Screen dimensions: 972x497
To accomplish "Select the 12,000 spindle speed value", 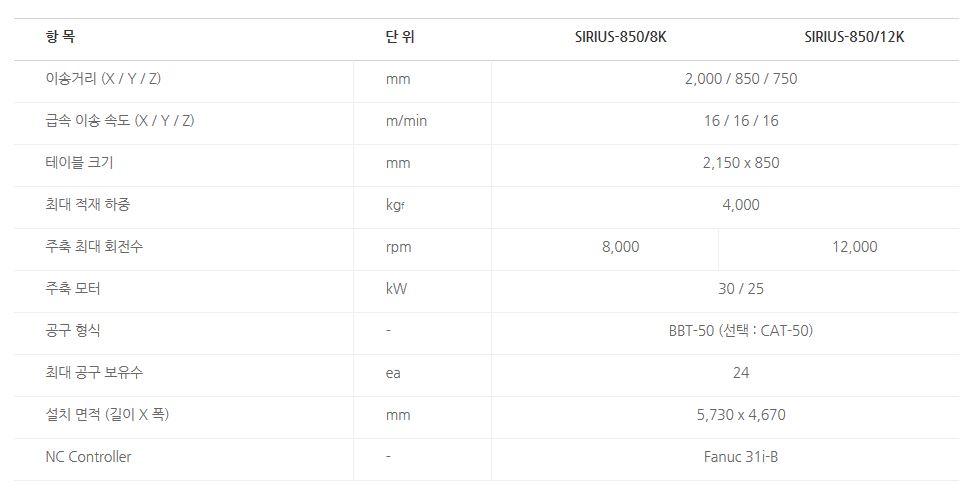I will click(x=854, y=247).
